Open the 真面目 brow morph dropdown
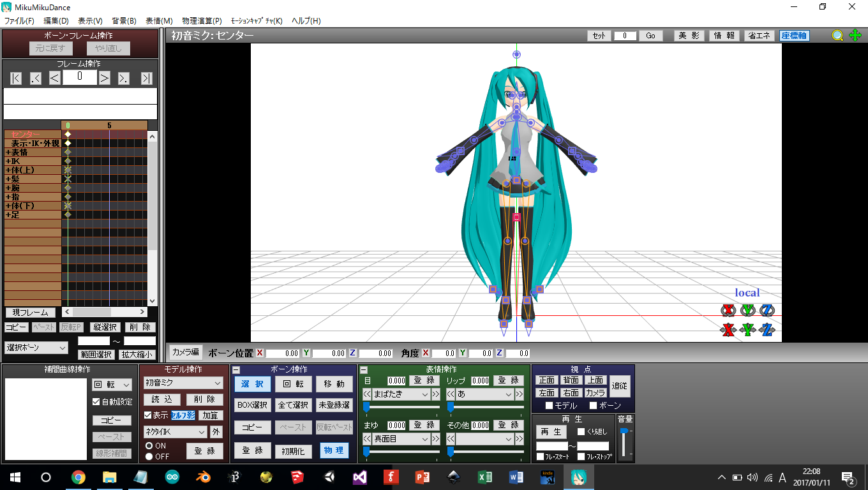Viewport: 868px width, 490px height. pos(401,439)
